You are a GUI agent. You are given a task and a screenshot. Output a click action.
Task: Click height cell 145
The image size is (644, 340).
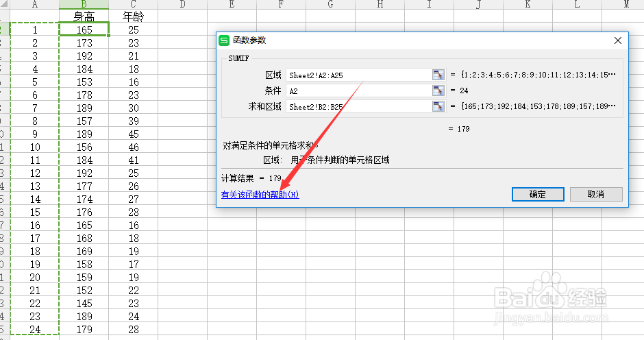coord(84,304)
